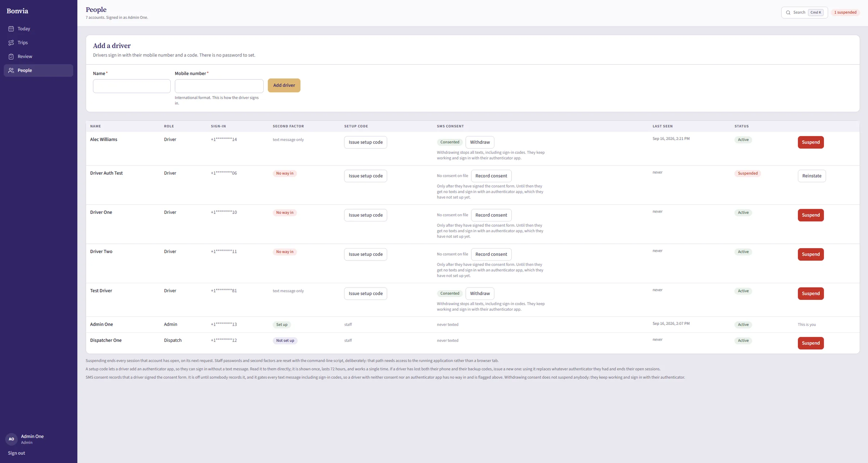
Task: Click the Trips route icon in sidebar
Action: [x=11, y=43]
